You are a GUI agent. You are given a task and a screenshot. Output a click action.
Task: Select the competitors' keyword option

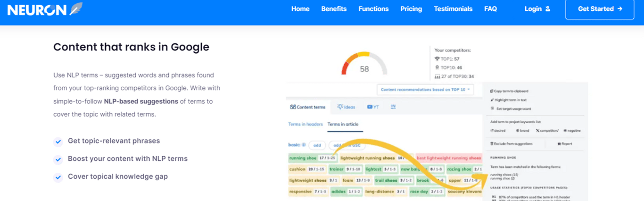coord(547,130)
